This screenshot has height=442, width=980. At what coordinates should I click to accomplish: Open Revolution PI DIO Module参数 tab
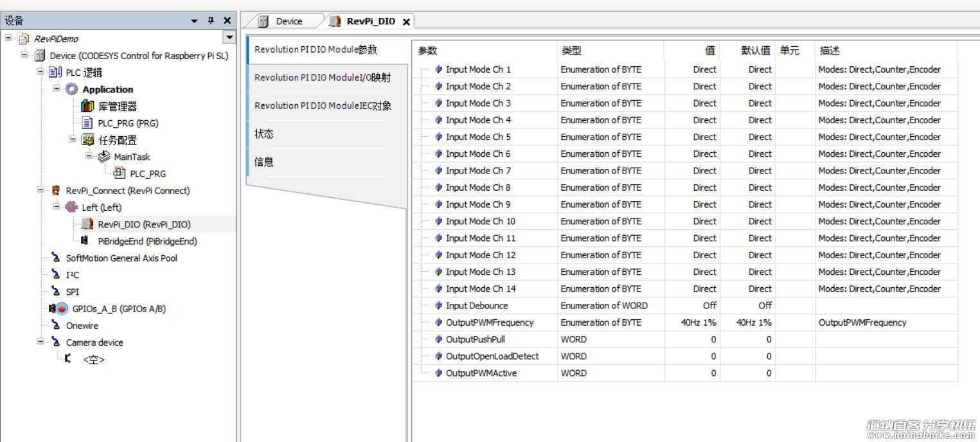pyautogui.click(x=326, y=49)
